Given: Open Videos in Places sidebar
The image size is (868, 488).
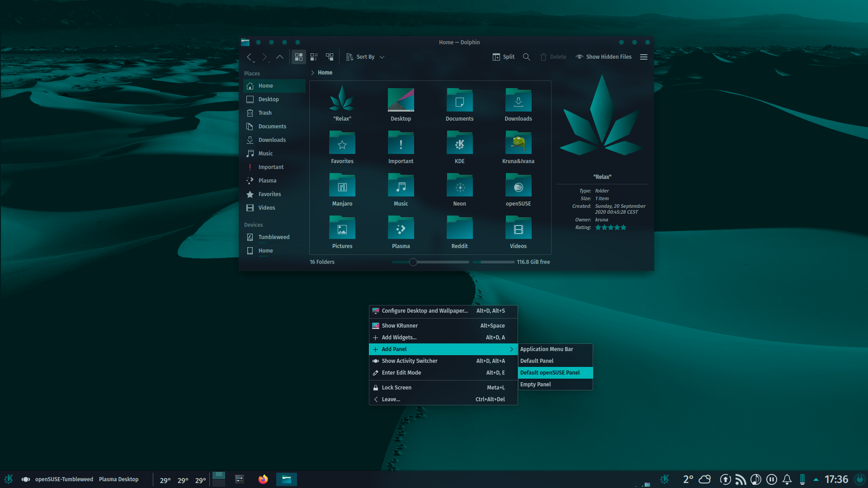Looking at the screenshot, I should click(x=274, y=208).
